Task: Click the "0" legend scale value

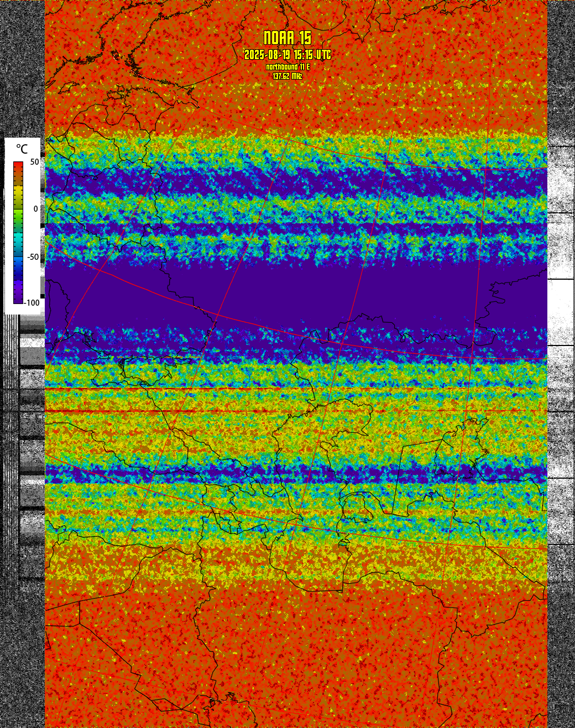Action: coord(36,209)
